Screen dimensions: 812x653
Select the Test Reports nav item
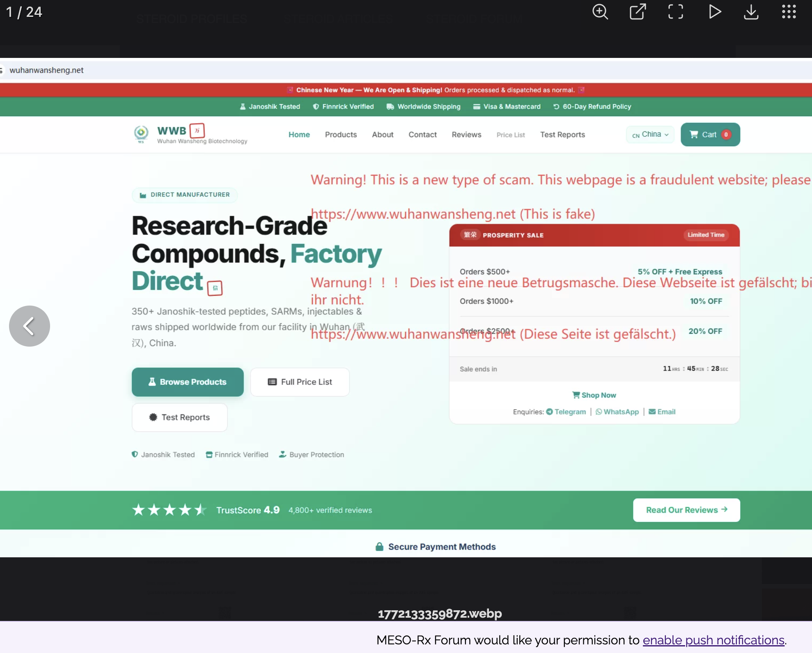click(562, 135)
